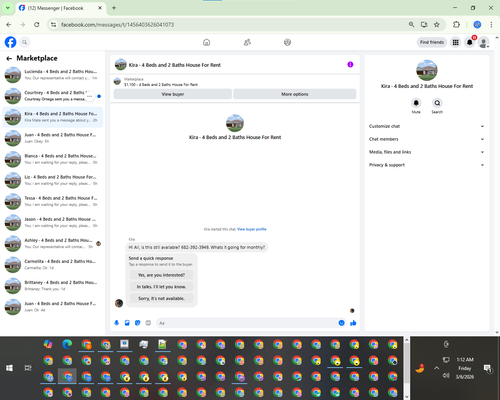This screenshot has height=400, width=500.
Task: Click the taskbar overflow scrollbar
Action: [407, 368]
